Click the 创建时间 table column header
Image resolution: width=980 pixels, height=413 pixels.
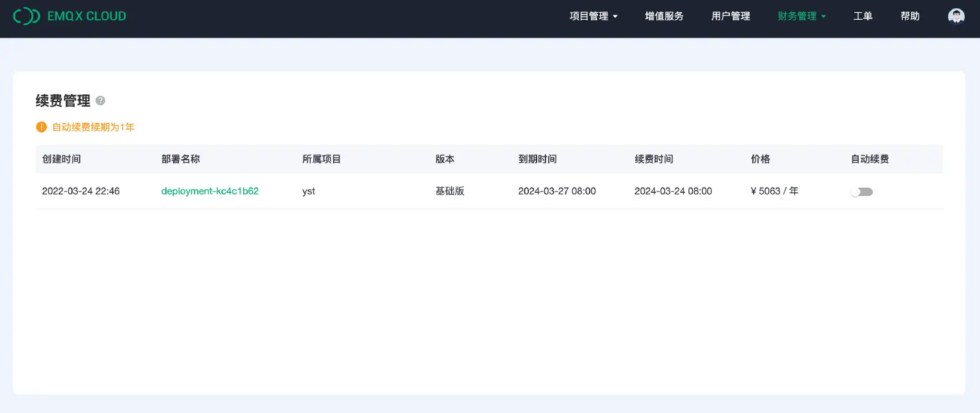61,159
